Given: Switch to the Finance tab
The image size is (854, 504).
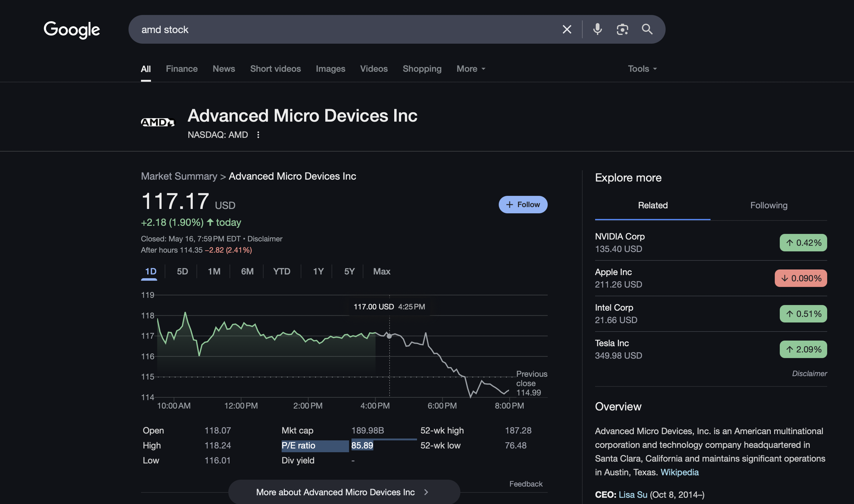Looking at the screenshot, I should (x=181, y=69).
